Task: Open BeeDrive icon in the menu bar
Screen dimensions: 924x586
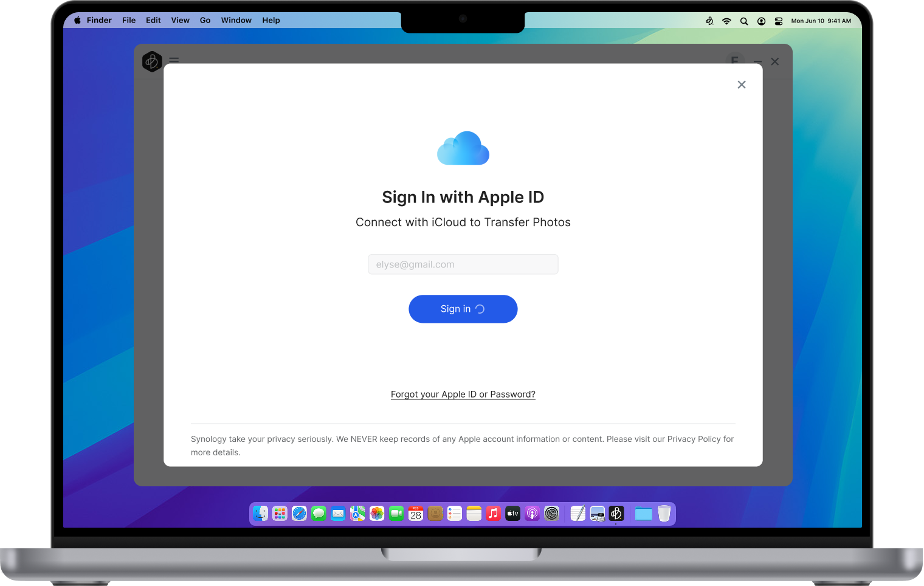Action: (709, 21)
